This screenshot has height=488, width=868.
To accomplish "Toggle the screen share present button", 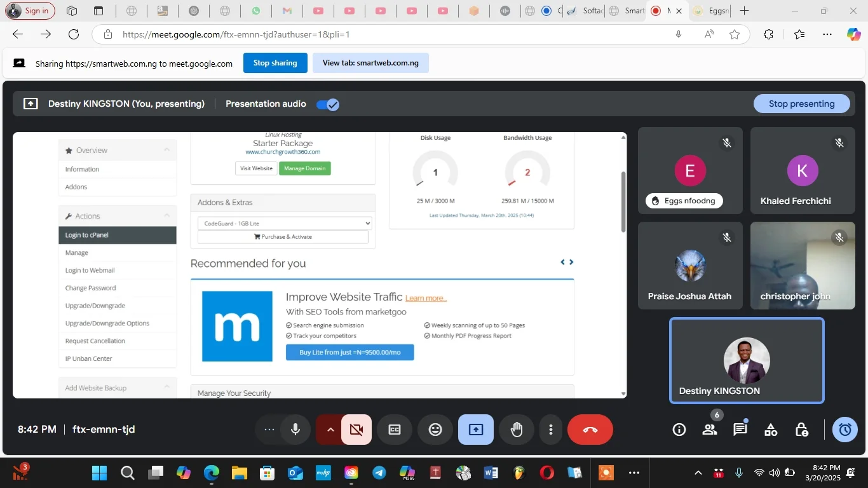I will pyautogui.click(x=476, y=430).
